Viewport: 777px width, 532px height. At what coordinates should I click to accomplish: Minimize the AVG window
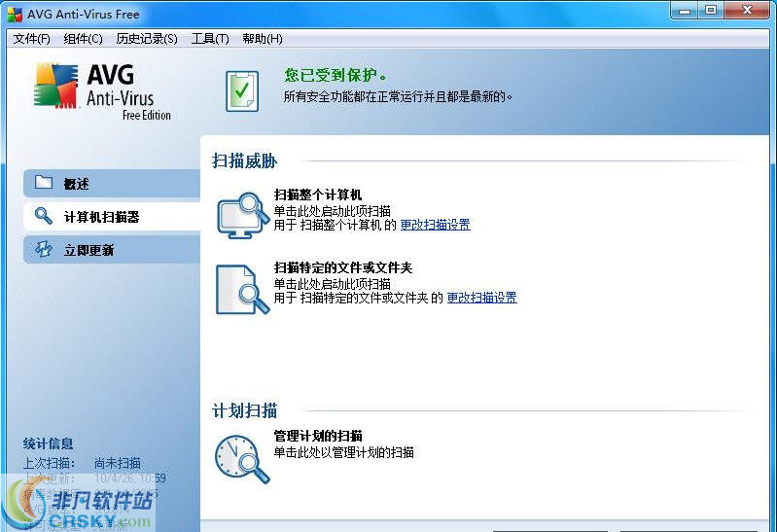686,11
